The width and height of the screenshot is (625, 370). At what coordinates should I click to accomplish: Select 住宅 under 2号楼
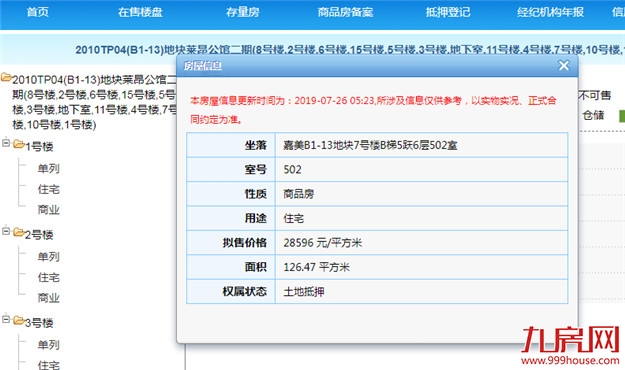tap(49, 277)
